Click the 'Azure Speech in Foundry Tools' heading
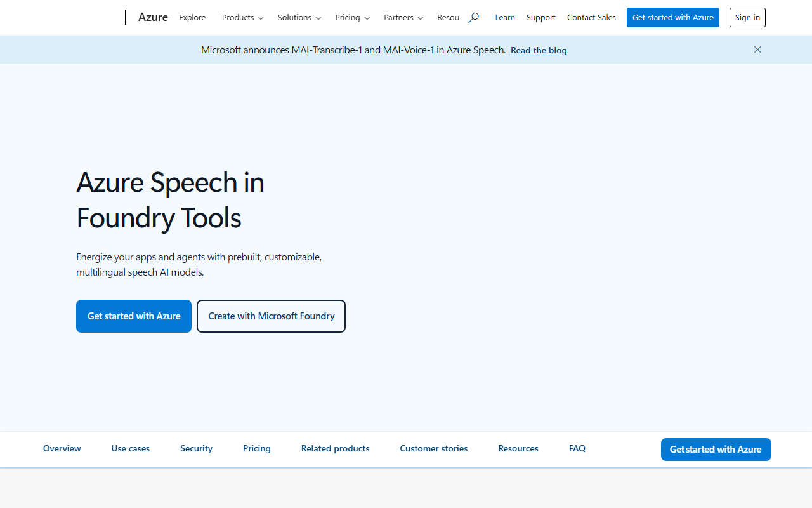Viewport: 812px width, 508px height. tap(171, 200)
